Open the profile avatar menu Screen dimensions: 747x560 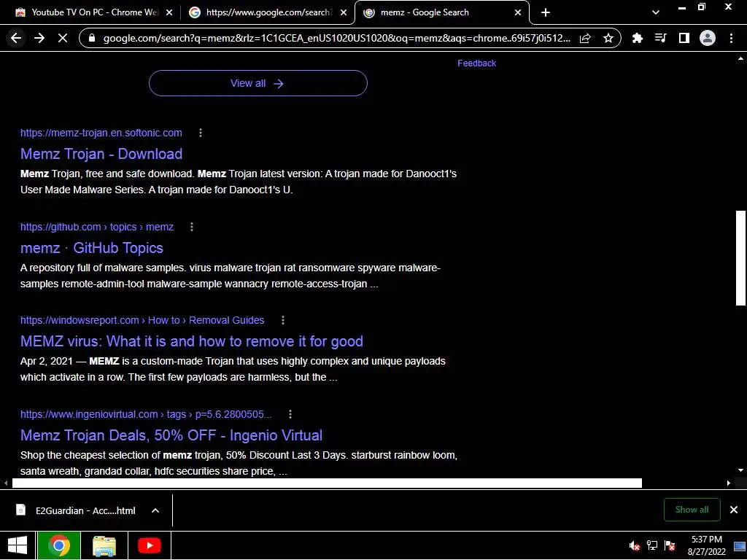pyautogui.click(x=708, y=38)
